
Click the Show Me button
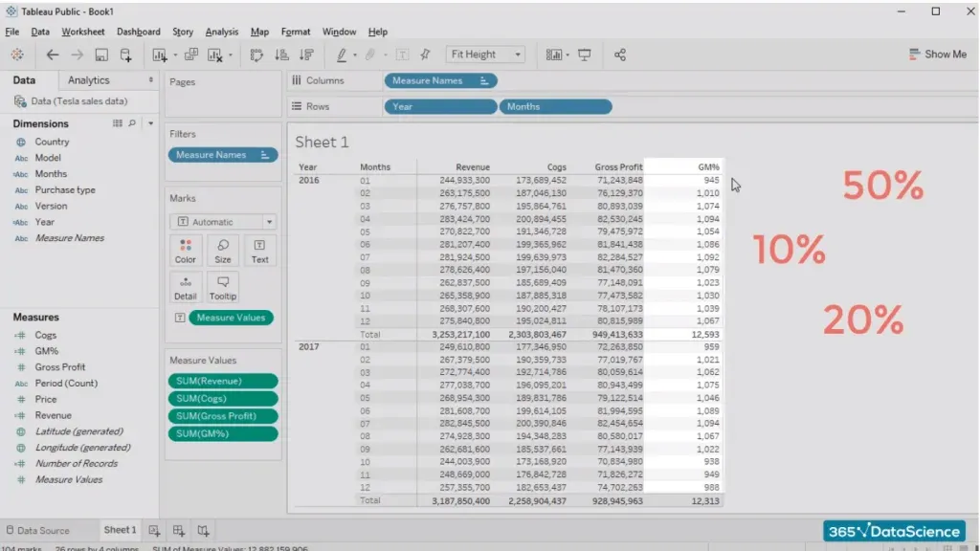937,55
